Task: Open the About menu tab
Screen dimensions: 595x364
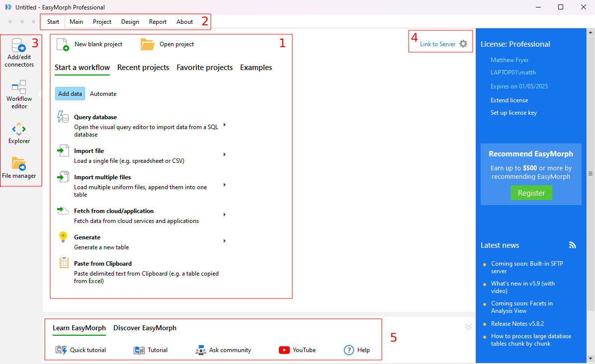Action: 185,22
